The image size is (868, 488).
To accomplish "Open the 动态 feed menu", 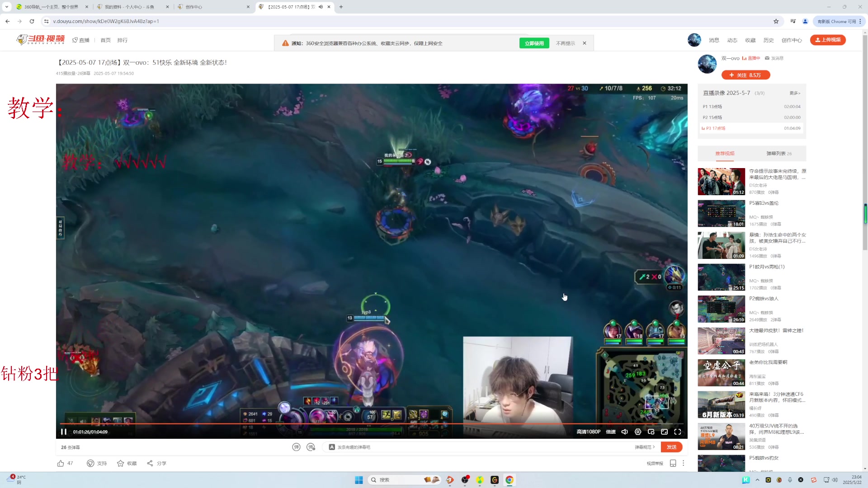I will click(732, 40).
